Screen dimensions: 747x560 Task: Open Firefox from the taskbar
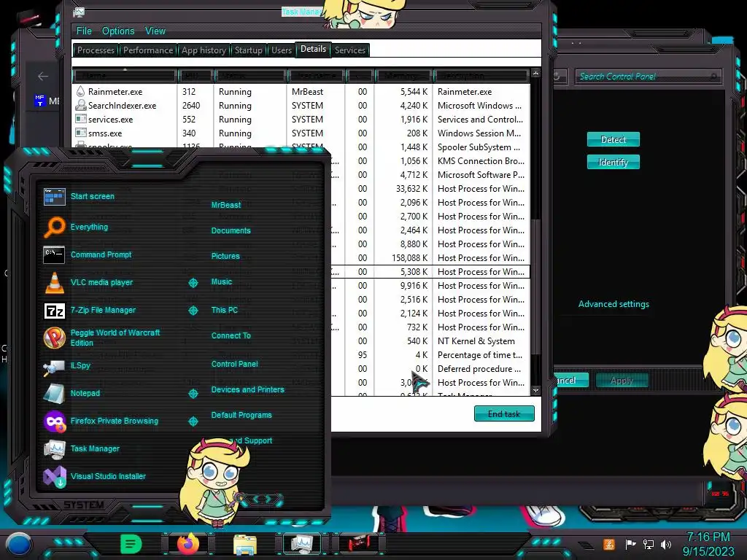coord(188,543)
